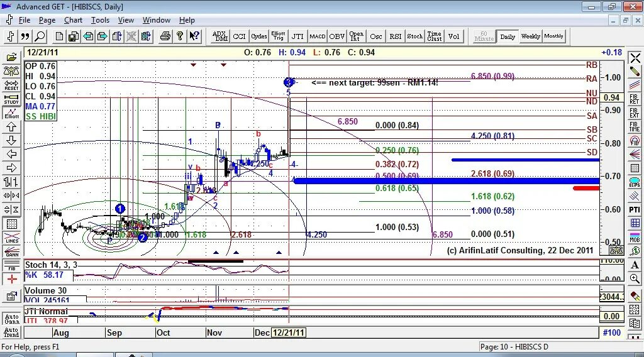Viewport: 644px width, 357px height.
Task: Open the Elliott Trig indicator
Action: [x=278, y=36]
